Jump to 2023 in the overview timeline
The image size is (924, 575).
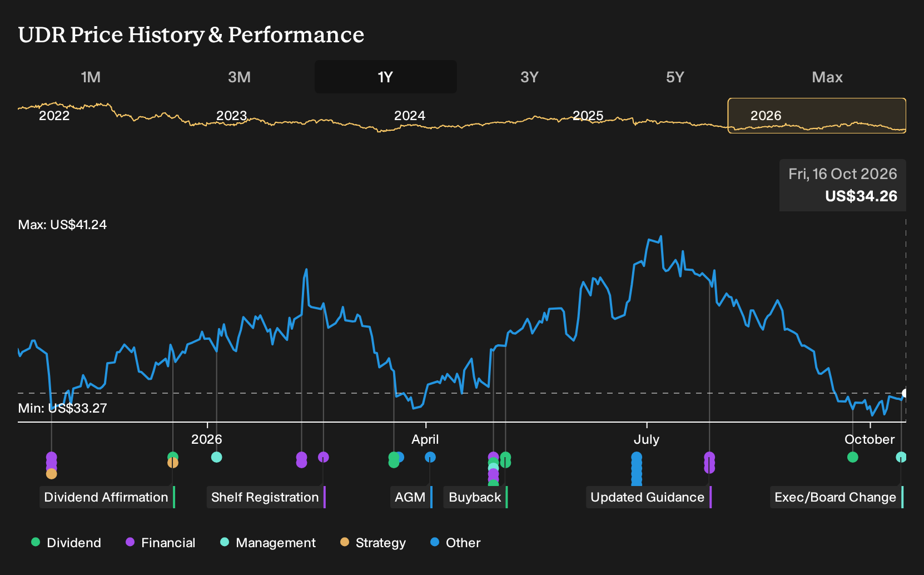coord(231,116)
